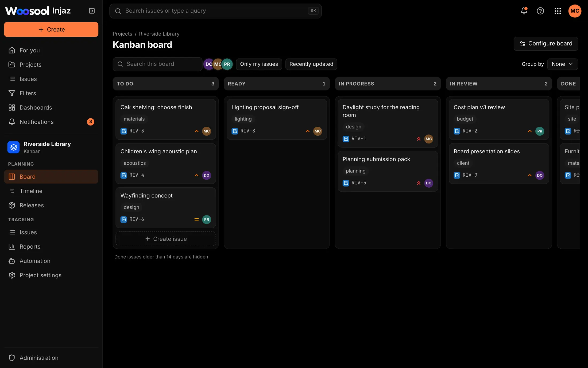Click RIV-3 task type icon
This screenshot has height=368, width=588.
point(124,131)
